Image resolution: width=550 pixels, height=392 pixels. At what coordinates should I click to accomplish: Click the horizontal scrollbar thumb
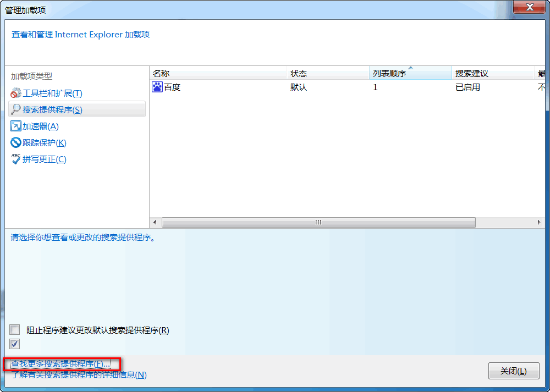click(318, 222)
